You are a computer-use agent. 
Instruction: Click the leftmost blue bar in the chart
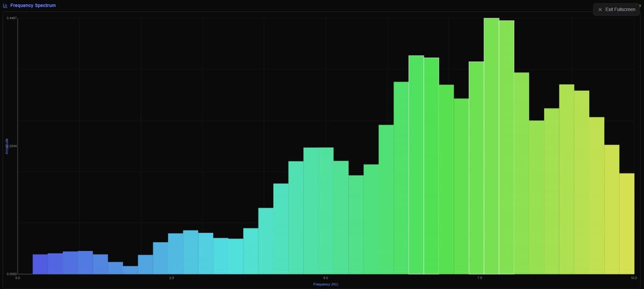click(40, 264)
